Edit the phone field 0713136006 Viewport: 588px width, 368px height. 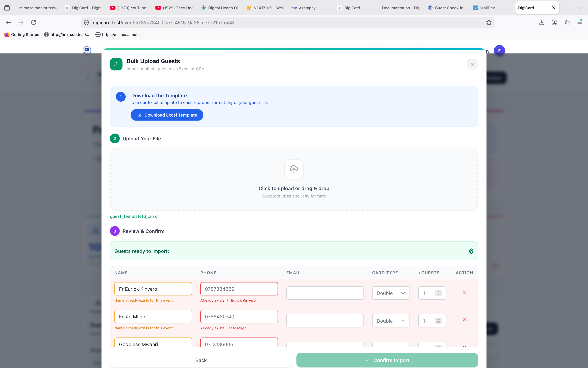coord(239,342)
